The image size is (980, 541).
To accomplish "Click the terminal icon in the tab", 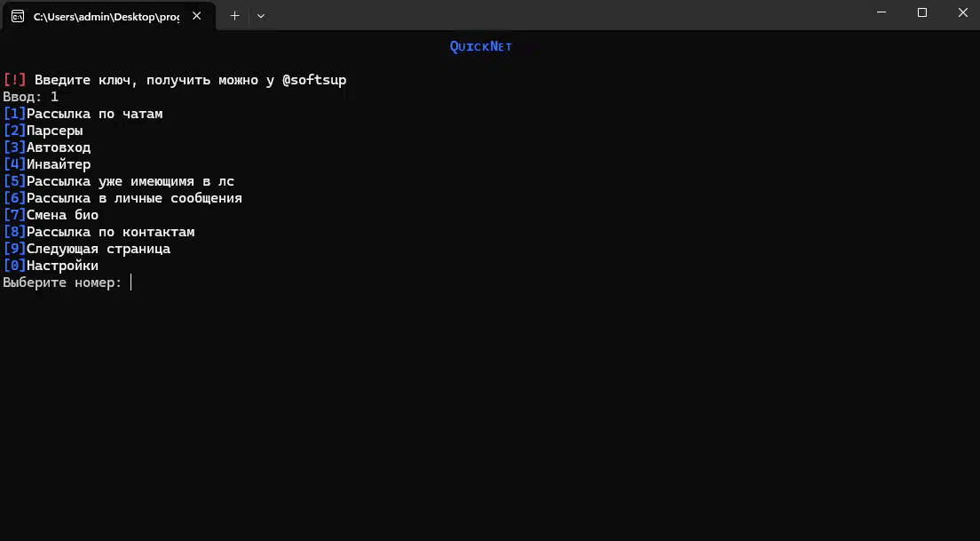I will pyautogui.click(x=18, y=16).
